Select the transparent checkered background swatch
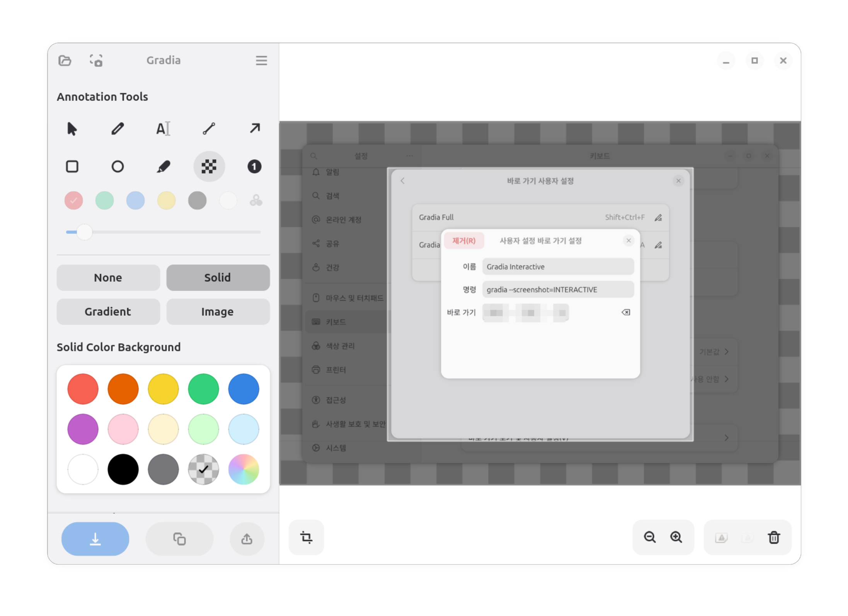Image resolution: width=848 pixels, height=616 pixels. (x=204, y=470)
